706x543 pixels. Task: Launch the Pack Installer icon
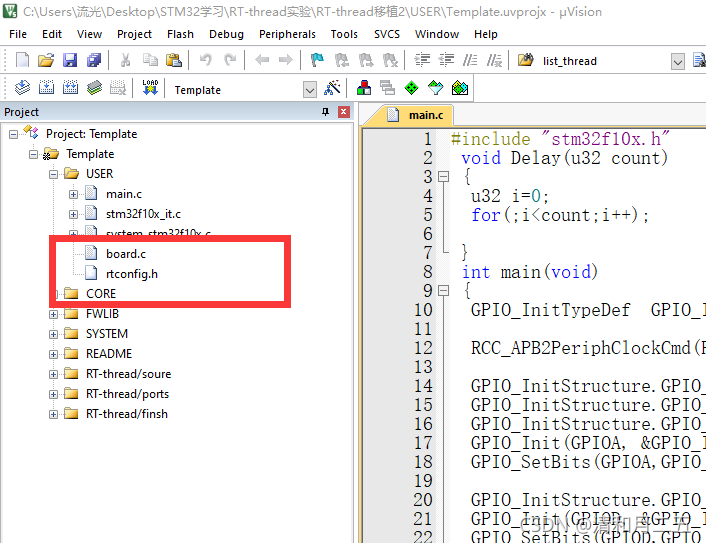[460, 87]
